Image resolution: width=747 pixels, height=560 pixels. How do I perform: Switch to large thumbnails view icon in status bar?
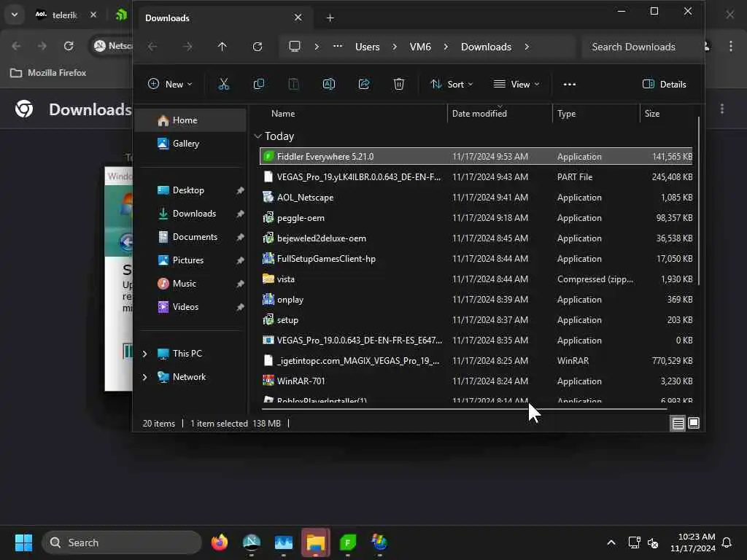(694, 424)
